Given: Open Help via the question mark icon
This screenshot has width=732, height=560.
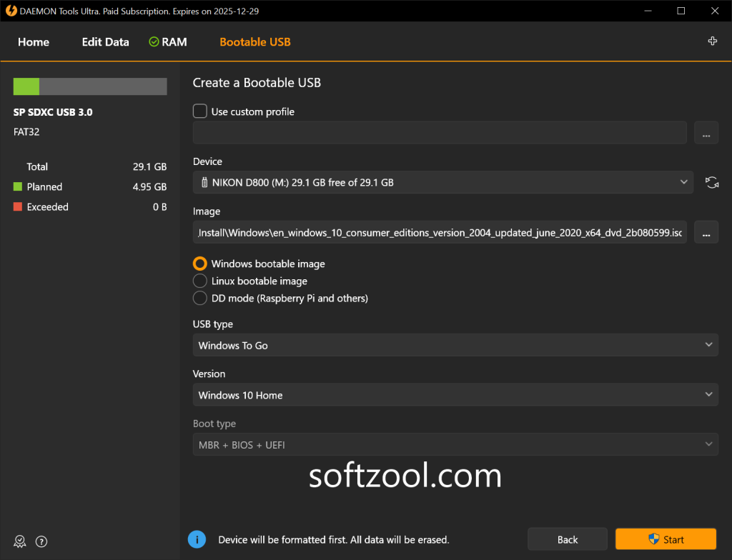Looking at the screenshot, I should [x=41, y=541].
